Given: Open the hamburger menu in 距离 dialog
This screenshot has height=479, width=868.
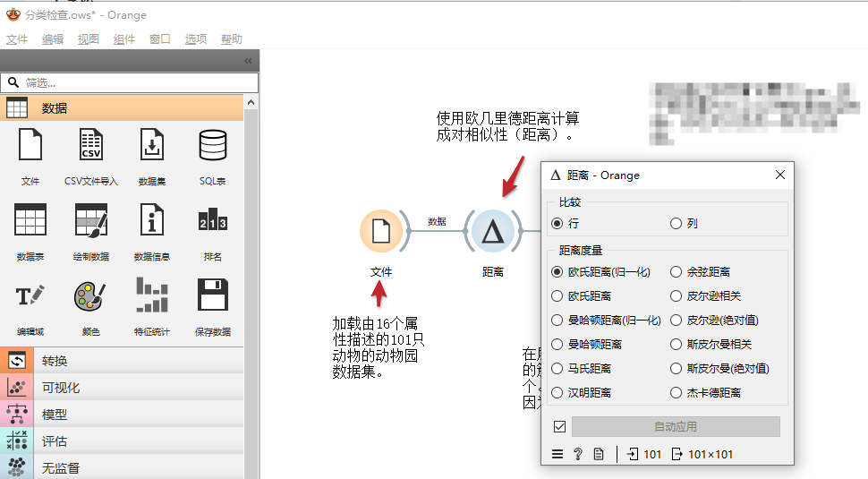Looking at the screenshot, I should (x=557, y=454).
